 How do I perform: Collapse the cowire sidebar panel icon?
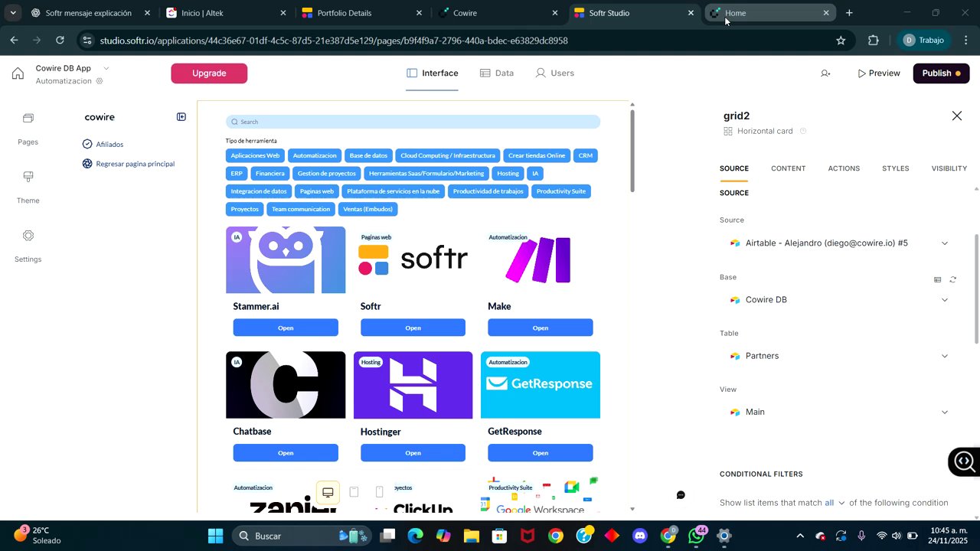pos(181,117)
